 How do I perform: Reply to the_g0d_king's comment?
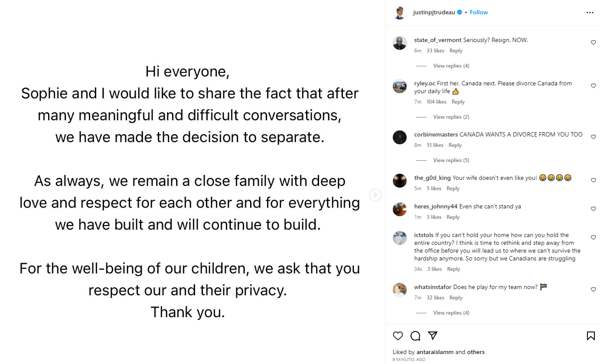coord(453,188)
